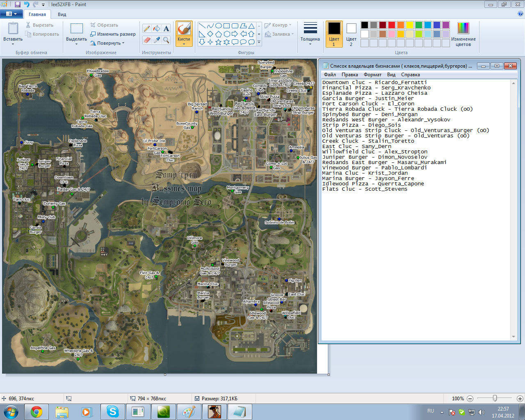Image resolution: width=525 pixels, height=420 pixels.
Task: Choose the Five-point star shape
Action: pyautogui.click(x=218, y=42)
